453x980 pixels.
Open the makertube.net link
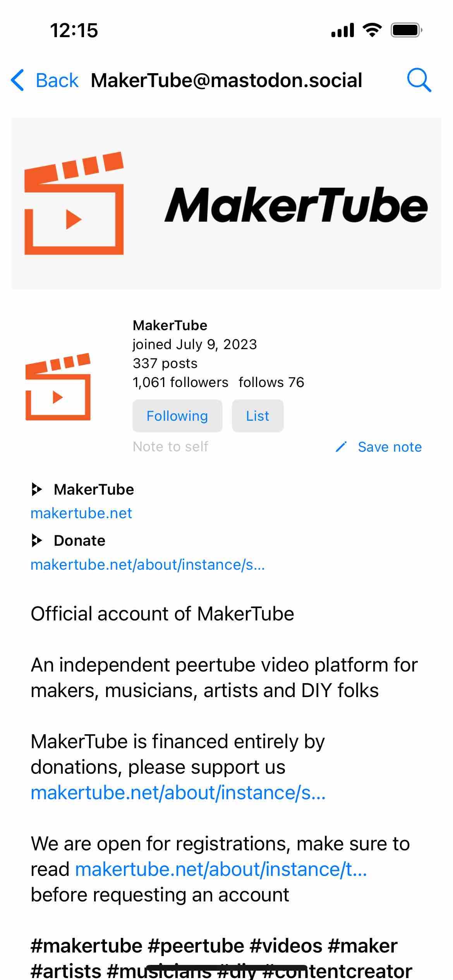pos(81,513)
